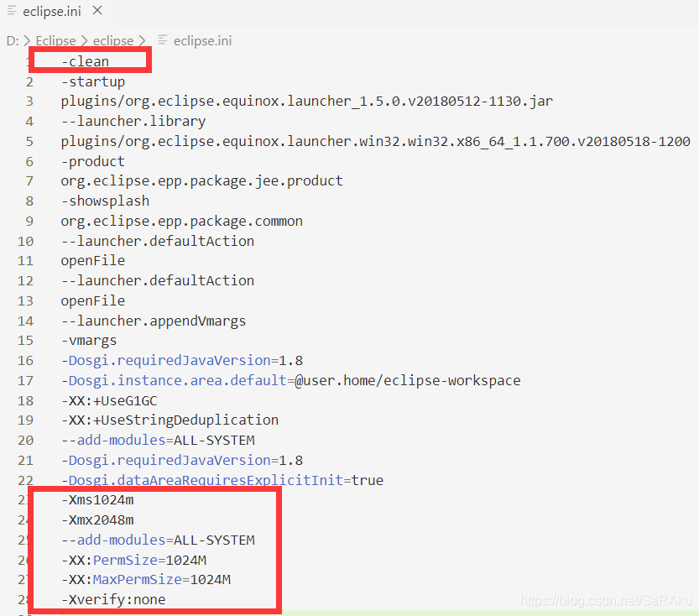This screenshot has height=616, width=699.
Task: Click the -Xmx2048m line
Action: (x=97, y=520)
